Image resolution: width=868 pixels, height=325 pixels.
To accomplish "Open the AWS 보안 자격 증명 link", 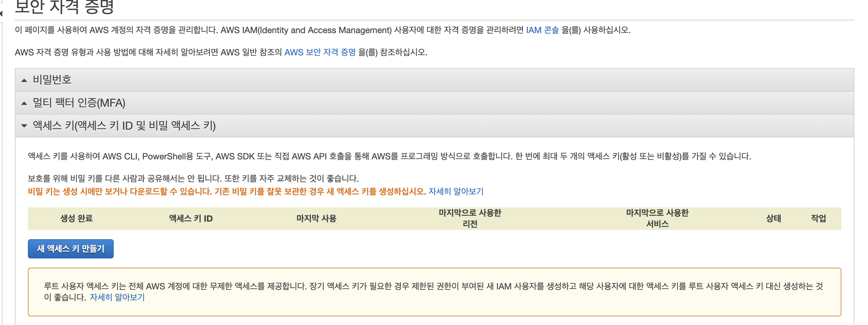I will pos(320,52).
